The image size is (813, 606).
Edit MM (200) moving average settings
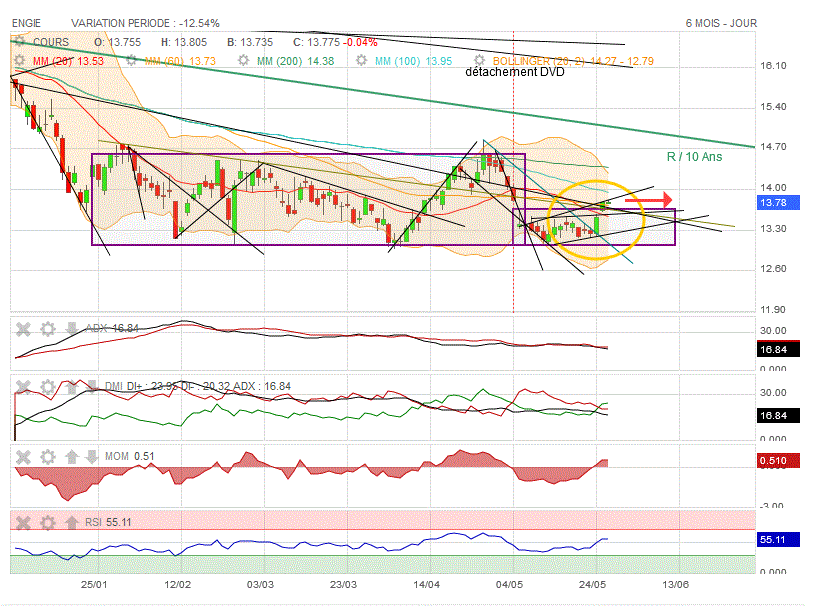[242, 62]
